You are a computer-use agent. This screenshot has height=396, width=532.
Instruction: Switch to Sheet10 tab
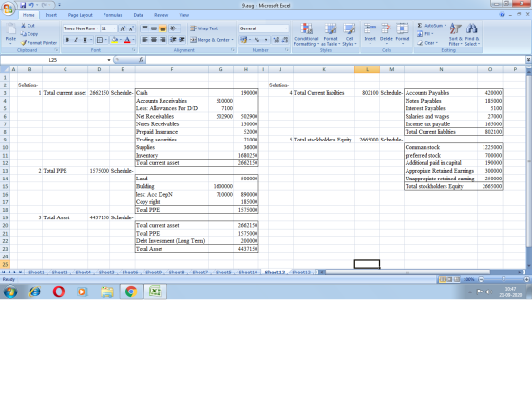248,273
